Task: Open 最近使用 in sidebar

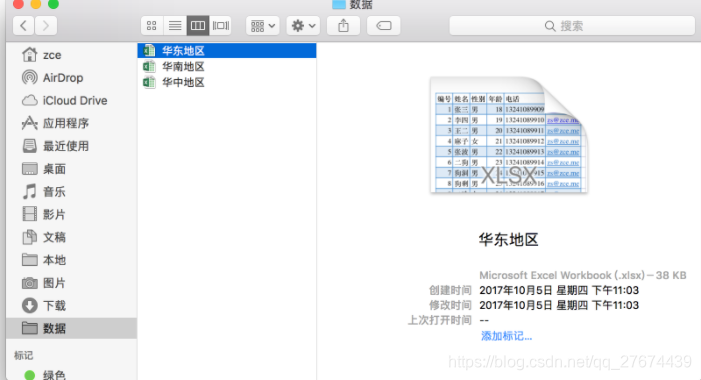Action: click(x=72, y=146)
